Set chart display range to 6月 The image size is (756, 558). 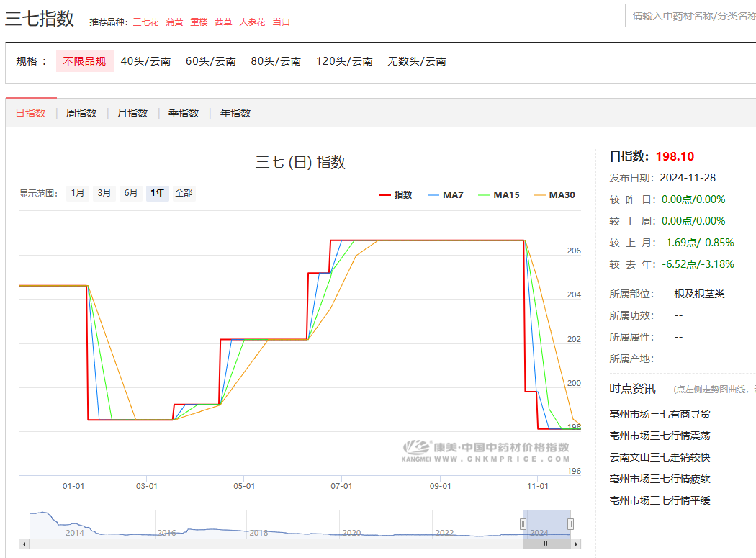[130, 193]
